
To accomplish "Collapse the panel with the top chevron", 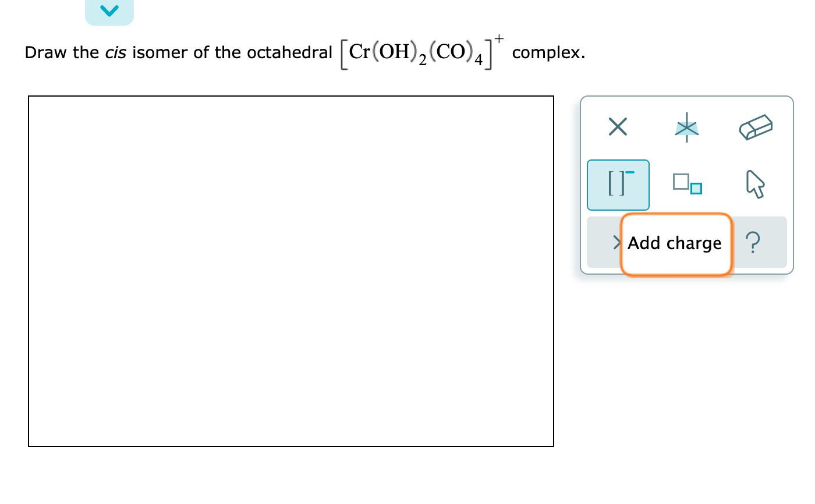I will tap(109, 10).
